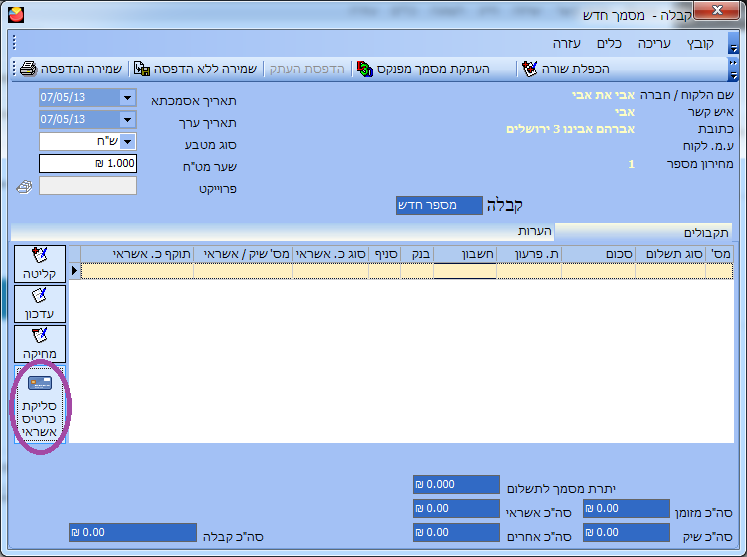Click the סה"כ מזומן total field
The width and height of the screenshot is (747, 557).
626,508
